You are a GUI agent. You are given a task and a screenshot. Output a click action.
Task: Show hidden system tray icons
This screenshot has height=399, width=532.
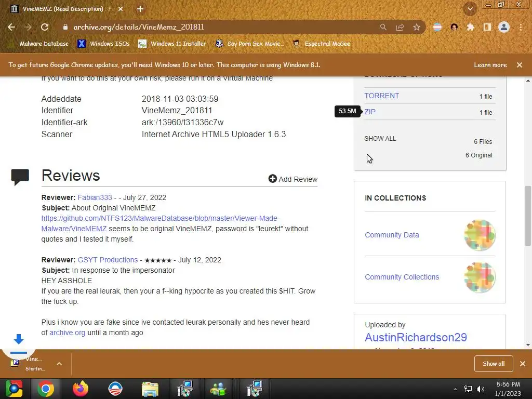pos(455,389)
